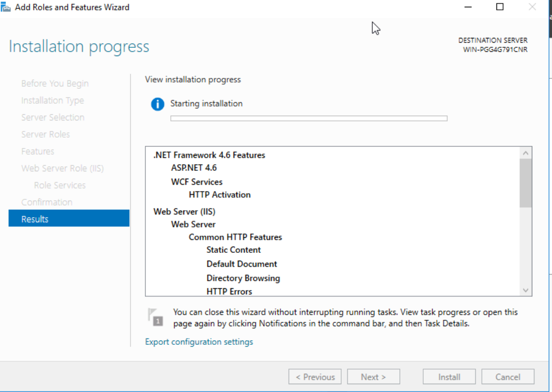Viewport: 552px width, 392px height.
Task: Click the notification flag icon
Action: coord(155,317)
